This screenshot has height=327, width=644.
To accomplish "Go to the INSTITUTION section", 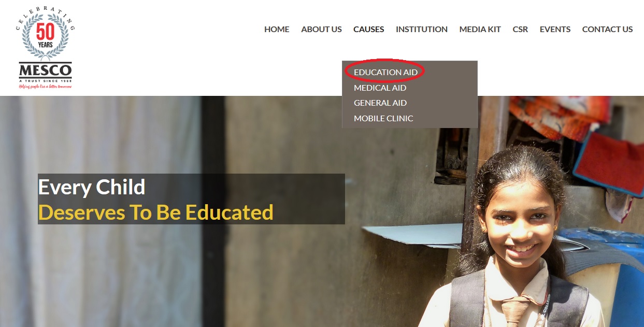I will [422, 30].
